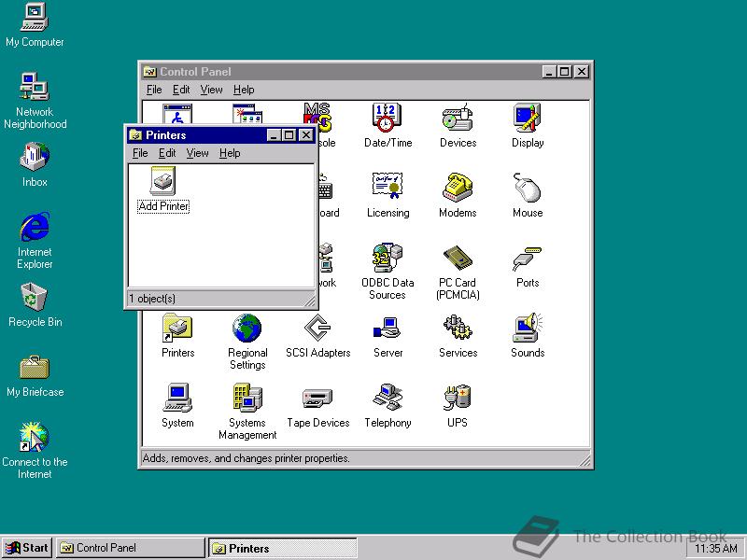This screenshot has width=747, height=560.
Task: Minimize the Printers window
Action: [274, 135]
